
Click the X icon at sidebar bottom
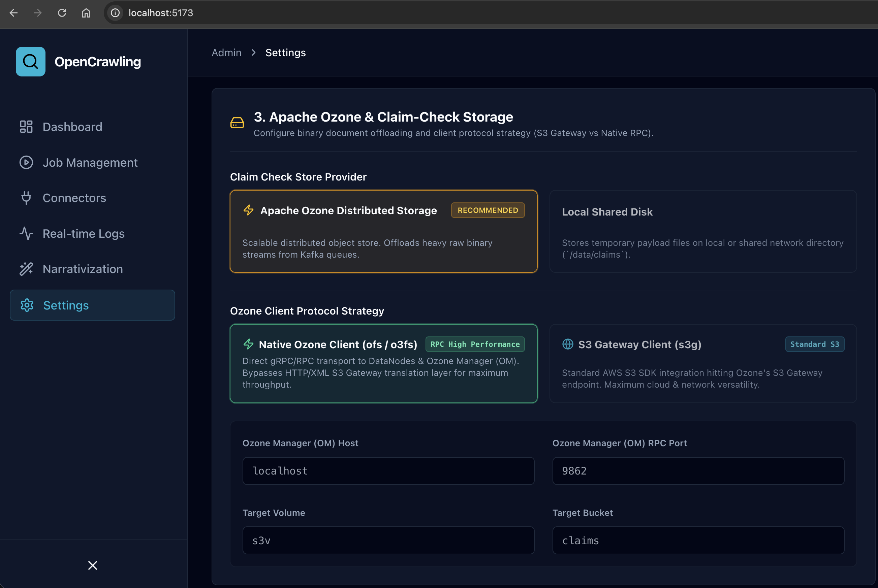[x=93, y=565]
